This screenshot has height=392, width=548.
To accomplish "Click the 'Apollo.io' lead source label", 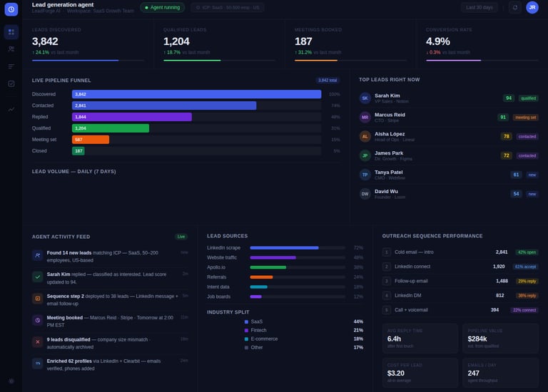I will tap(216, 267).
